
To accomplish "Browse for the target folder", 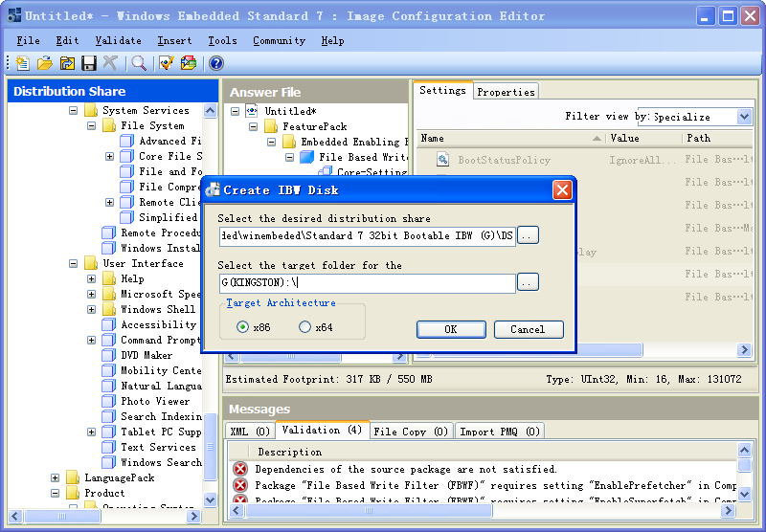I will pyautogui.click(x=528, y=282).
